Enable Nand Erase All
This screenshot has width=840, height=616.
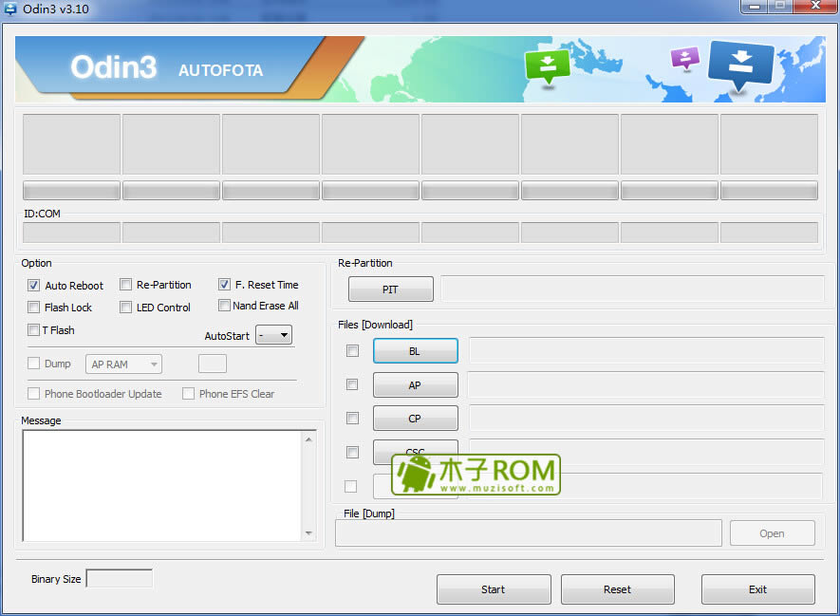click(x=224, y=306)
